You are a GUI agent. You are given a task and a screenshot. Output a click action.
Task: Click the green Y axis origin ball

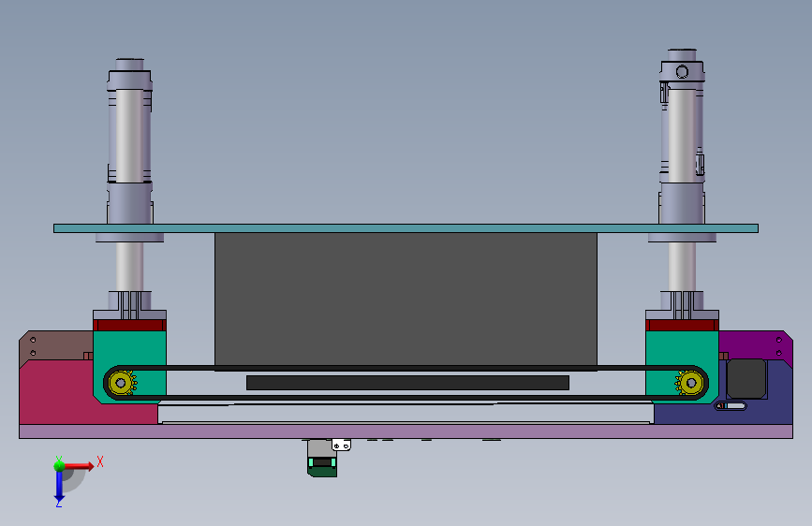pos(59,466)
